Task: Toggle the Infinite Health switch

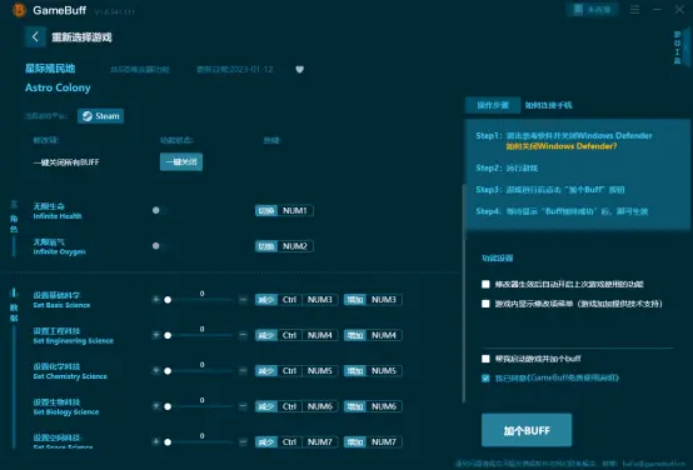Action: coord(160,210)
